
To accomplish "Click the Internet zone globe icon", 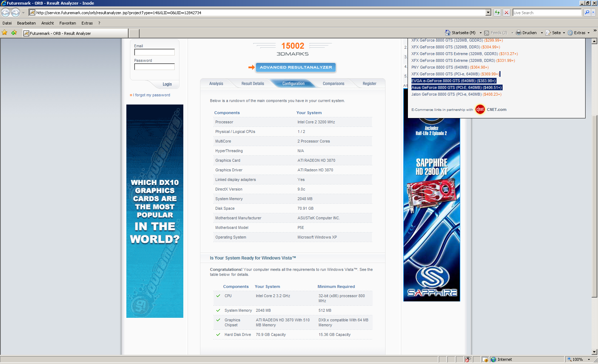I will coord(493,360).
